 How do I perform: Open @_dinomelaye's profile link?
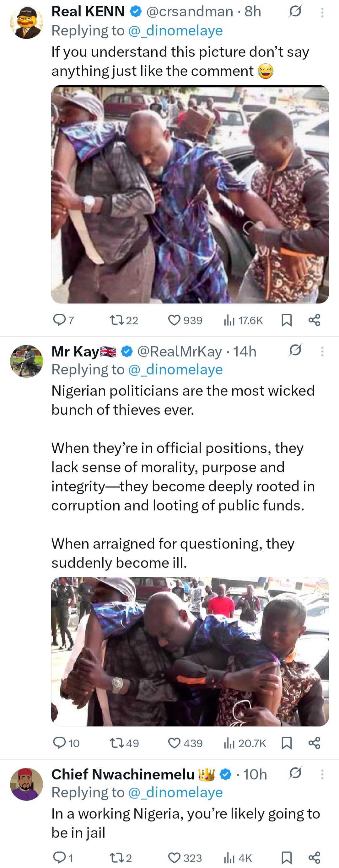pos(176,31)
